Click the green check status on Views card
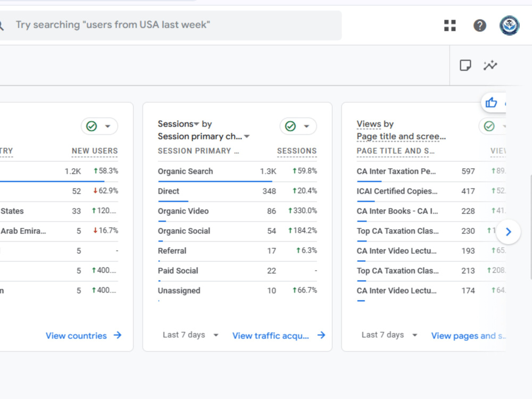Image resolution: width=532 pixels, height=399 pixels. (x=489, y=126)
